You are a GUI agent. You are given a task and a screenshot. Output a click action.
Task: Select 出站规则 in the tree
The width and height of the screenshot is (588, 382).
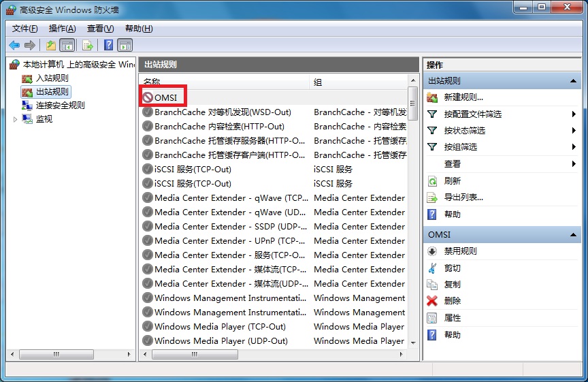(x=52, y=91)
